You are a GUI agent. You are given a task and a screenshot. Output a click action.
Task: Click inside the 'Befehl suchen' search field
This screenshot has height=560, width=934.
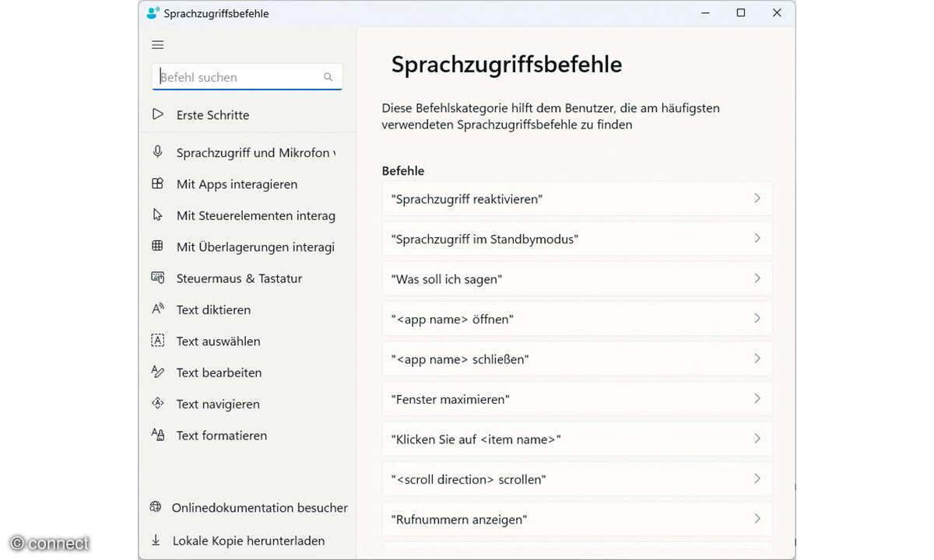[x=233, y=76]
